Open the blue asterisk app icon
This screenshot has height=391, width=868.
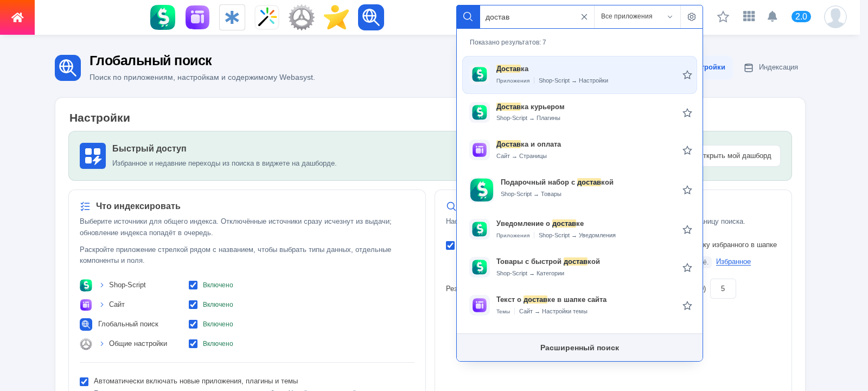click(232, 17)
